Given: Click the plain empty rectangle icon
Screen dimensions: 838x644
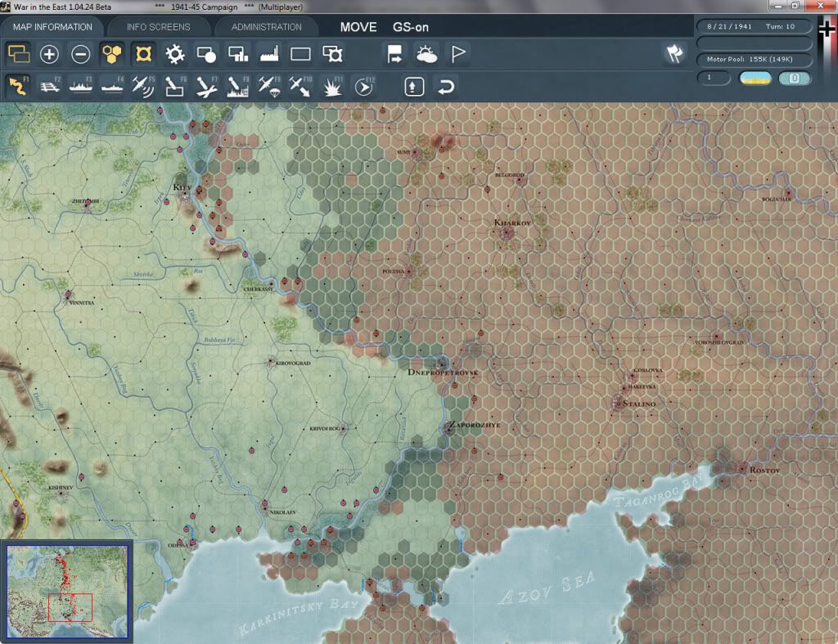Looking at the screenshot, I should pos(300,54).
